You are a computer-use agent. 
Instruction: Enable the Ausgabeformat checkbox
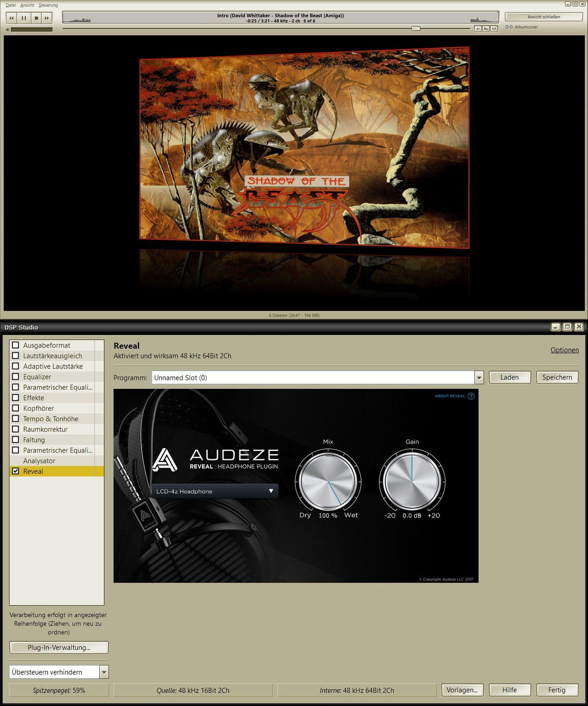click(16, 345)
